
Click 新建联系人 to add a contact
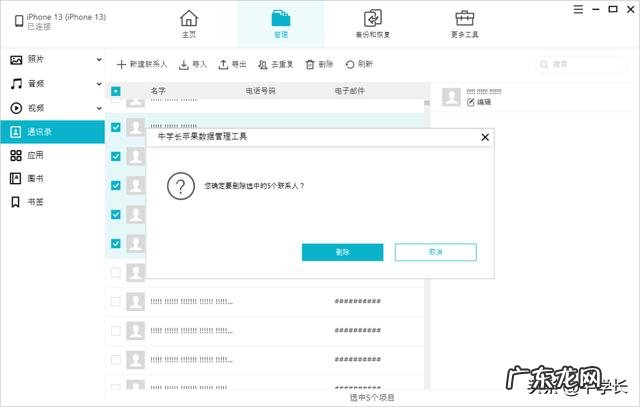[142, 64]
